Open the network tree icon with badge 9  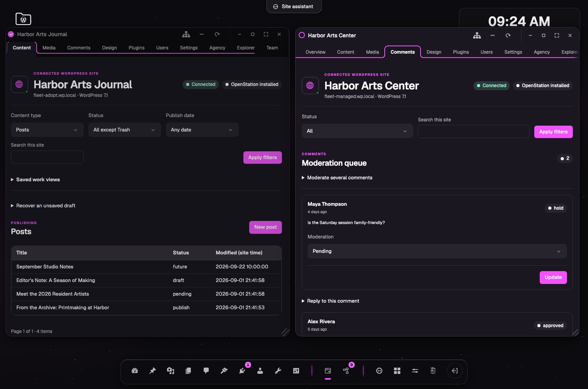[346, 371]
